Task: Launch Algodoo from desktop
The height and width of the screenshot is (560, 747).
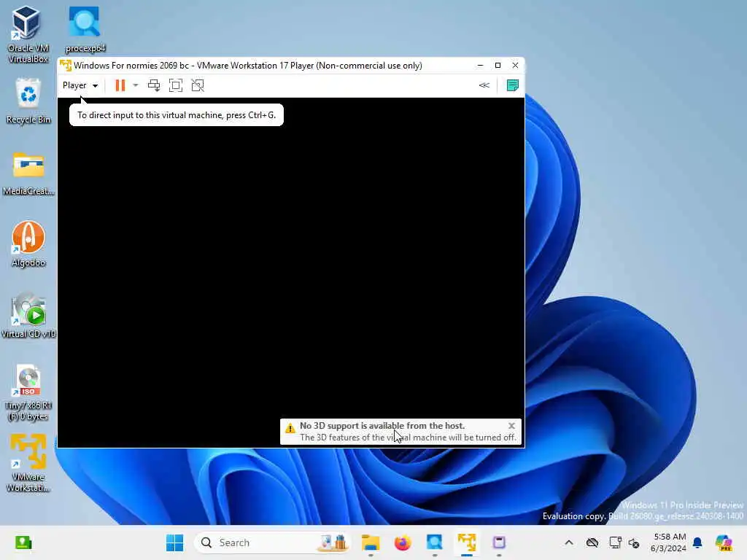Action: [x=28, y=244]
